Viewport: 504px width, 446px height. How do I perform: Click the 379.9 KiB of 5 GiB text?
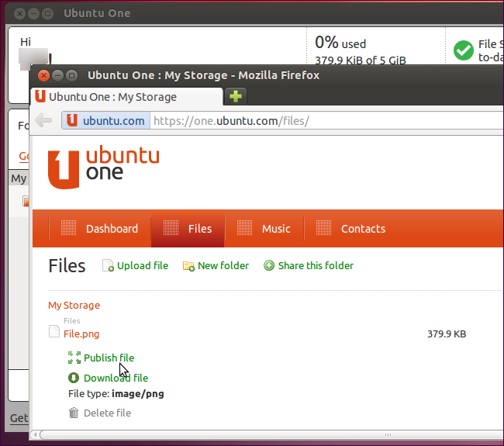click(x=361, y=61)
